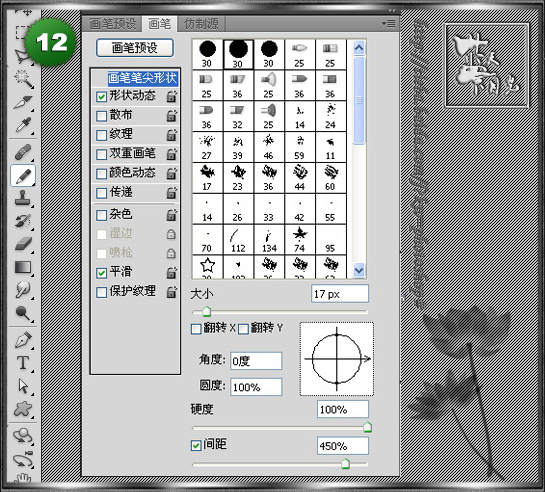Click the 角度 angle input field
The image size is (545, 492).
(256, 361)
